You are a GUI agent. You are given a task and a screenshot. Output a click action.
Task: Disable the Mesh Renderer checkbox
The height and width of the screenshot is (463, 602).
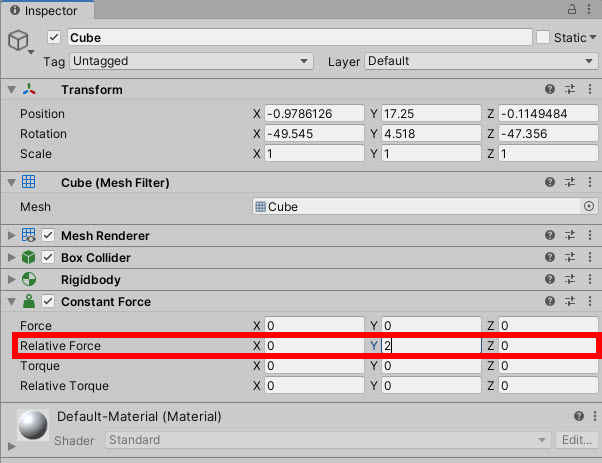coord(48,235)
